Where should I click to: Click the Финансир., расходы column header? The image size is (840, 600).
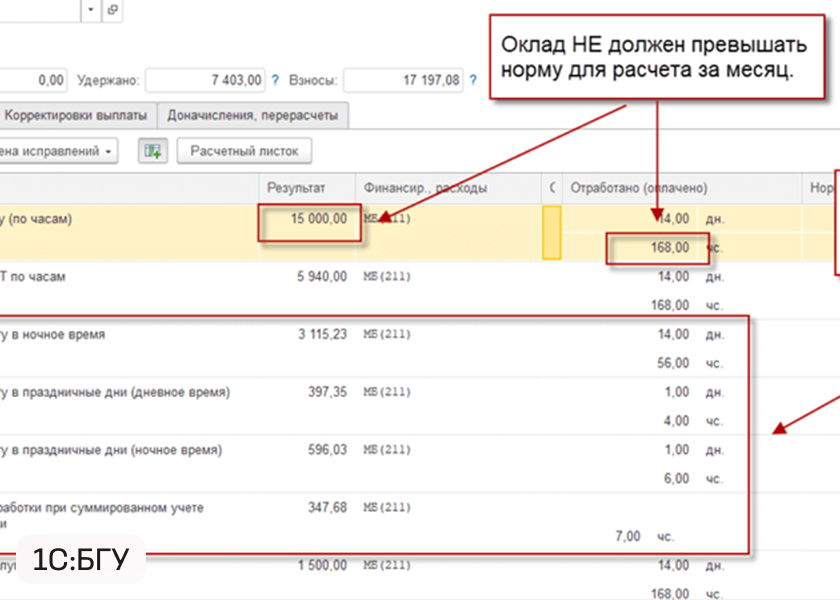point(426,188)
